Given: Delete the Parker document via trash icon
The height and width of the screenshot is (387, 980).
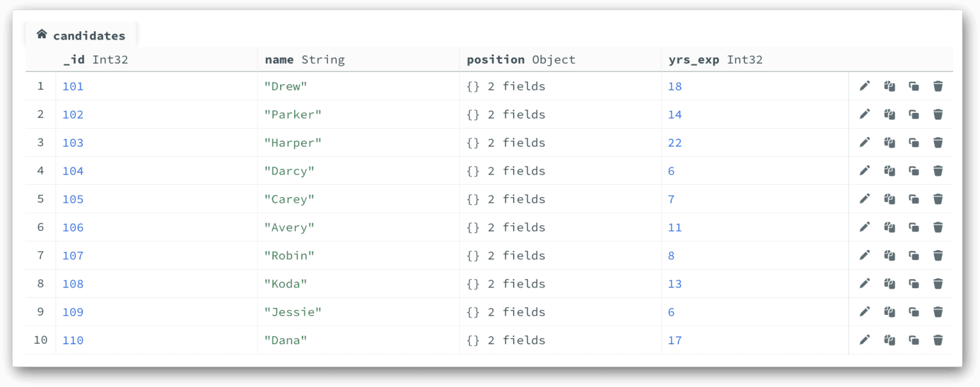Looking at the screenshot, I should tap(938, 114).
